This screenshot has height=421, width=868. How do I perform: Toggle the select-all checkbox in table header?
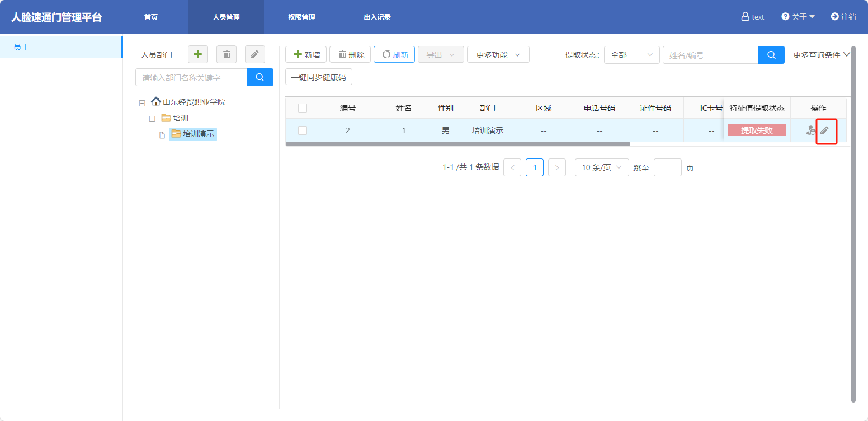click(x=303, y=108)
